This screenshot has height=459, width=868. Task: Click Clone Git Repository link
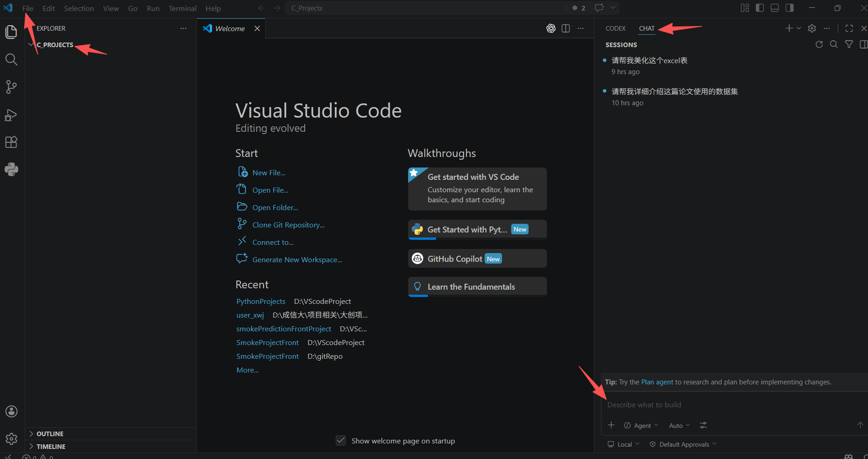pyautogui.click(x=288, y=225)
